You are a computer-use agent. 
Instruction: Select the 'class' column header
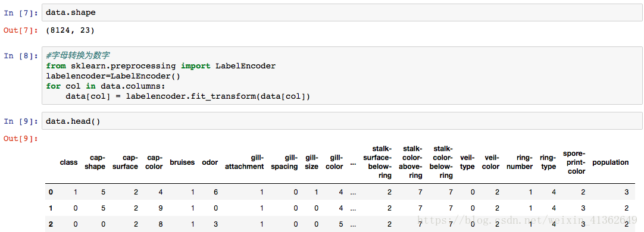pos(68,162)
